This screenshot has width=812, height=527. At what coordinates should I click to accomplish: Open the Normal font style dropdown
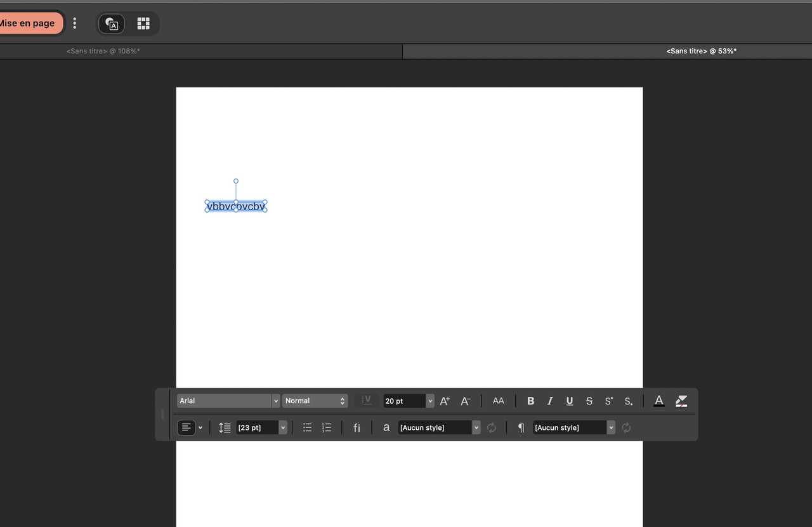point(315,401)
